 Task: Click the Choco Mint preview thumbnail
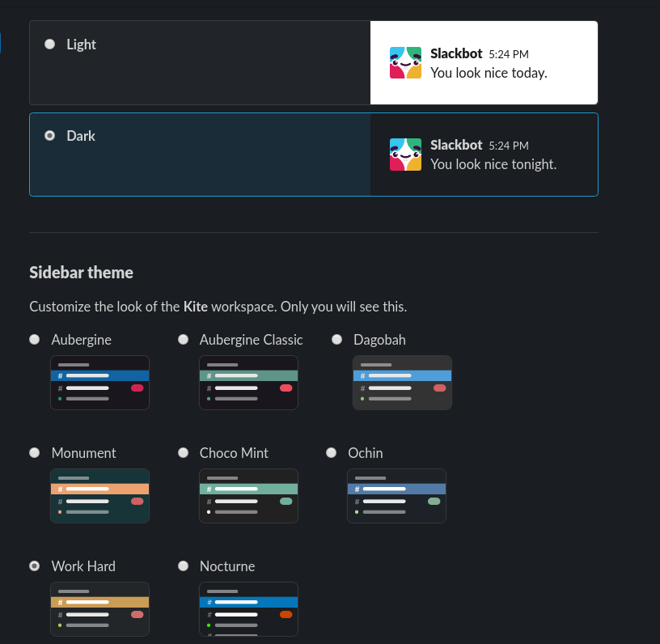248,496
